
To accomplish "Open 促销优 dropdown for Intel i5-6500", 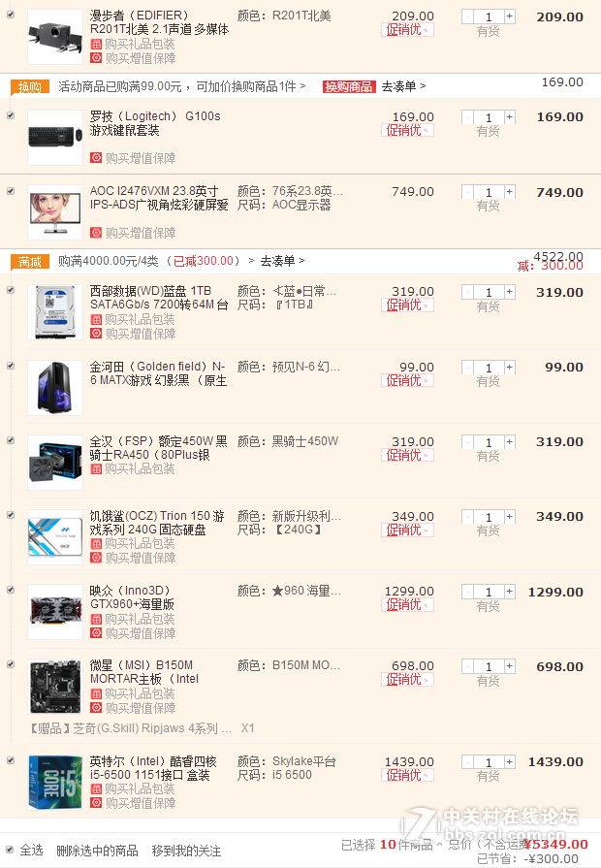I will click(x=407, y=775).
